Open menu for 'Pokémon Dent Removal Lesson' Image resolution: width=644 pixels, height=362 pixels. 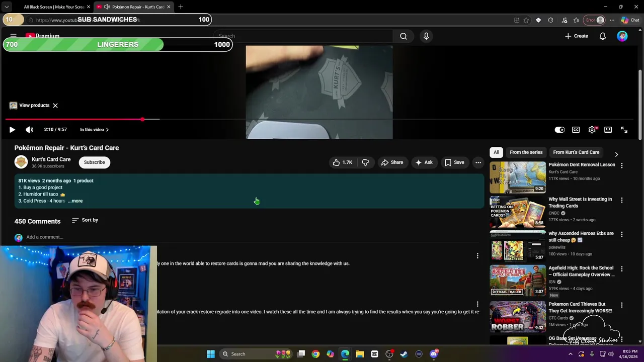[622, 165]
